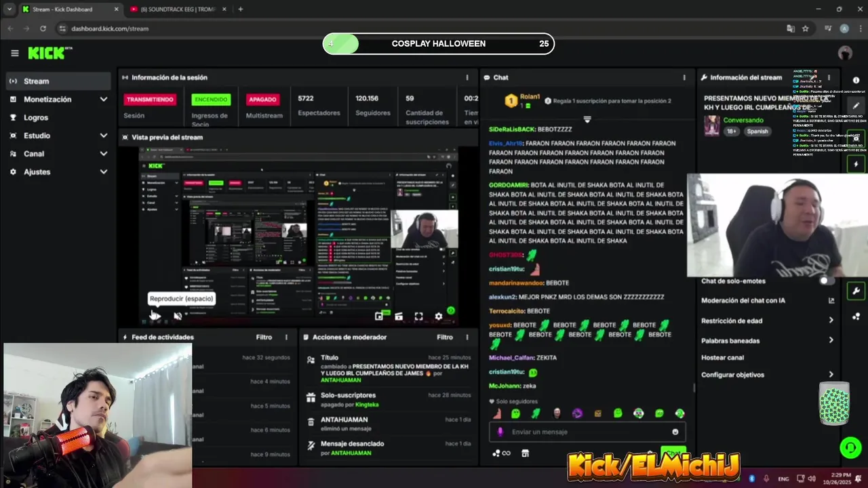Click the Conversando category label
Viewport: 868px width, 488px height.
point(743,120)
